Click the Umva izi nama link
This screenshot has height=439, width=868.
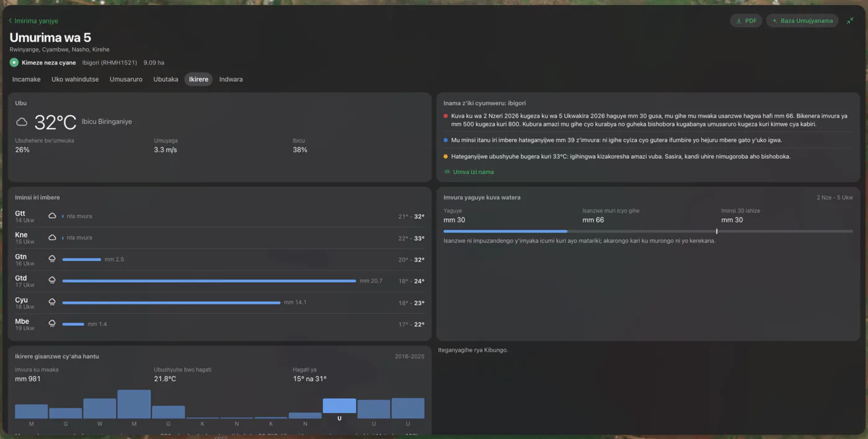click(469, 172)
